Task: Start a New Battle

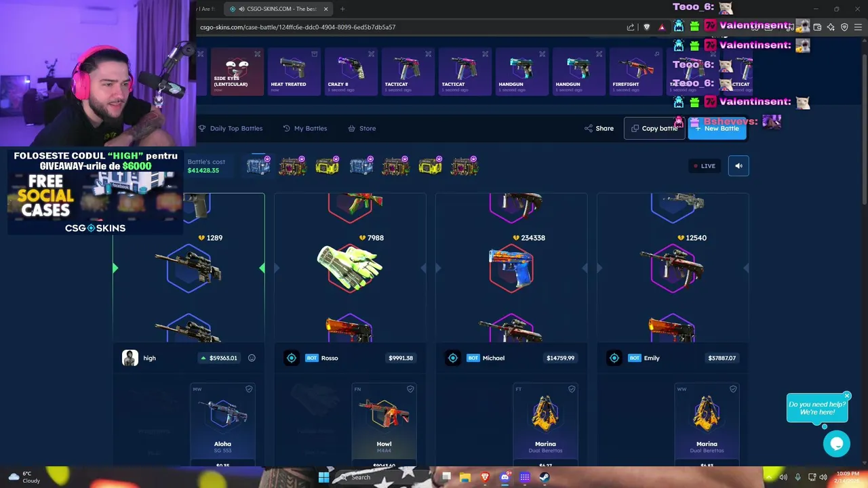Action: coord(717,128)
